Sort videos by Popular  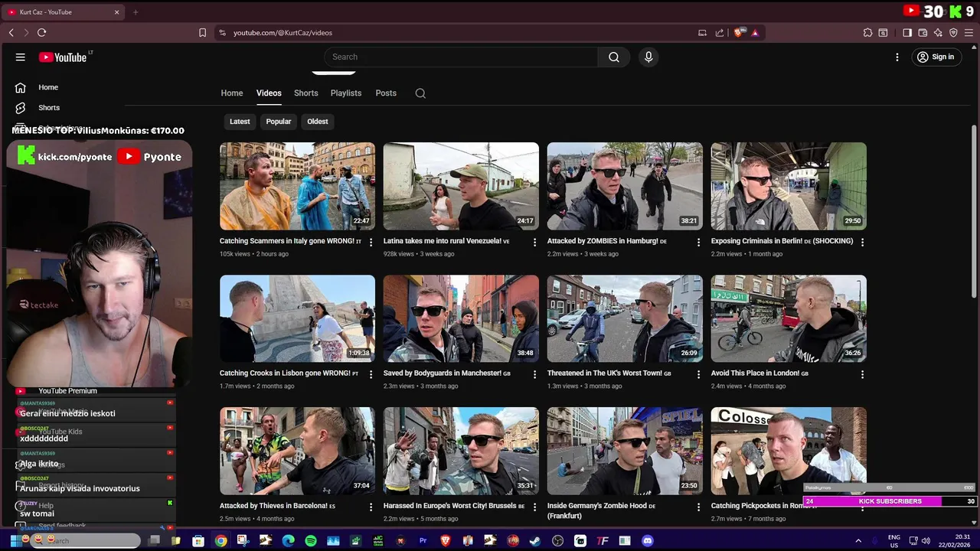(x=279, y=122)
